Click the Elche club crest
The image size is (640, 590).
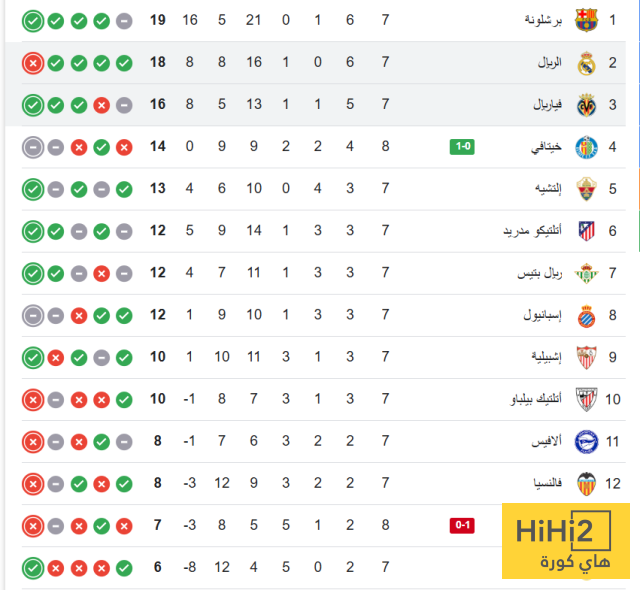586,189
